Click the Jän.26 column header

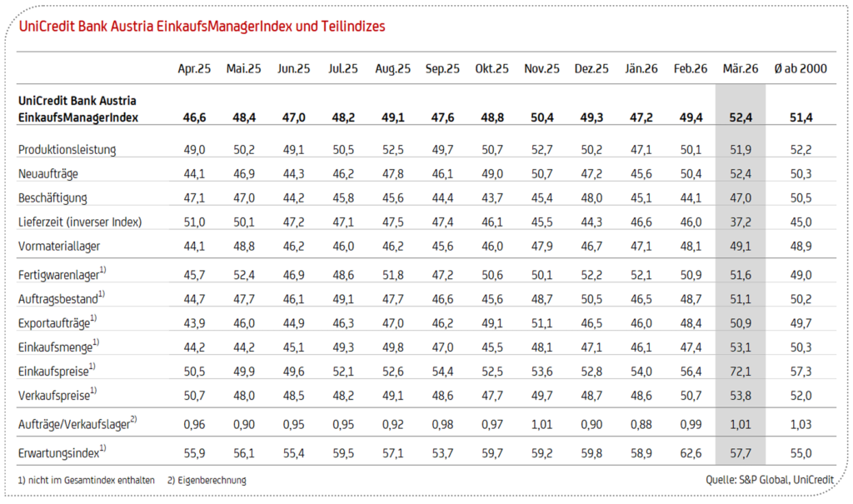(x=641, y=69)
